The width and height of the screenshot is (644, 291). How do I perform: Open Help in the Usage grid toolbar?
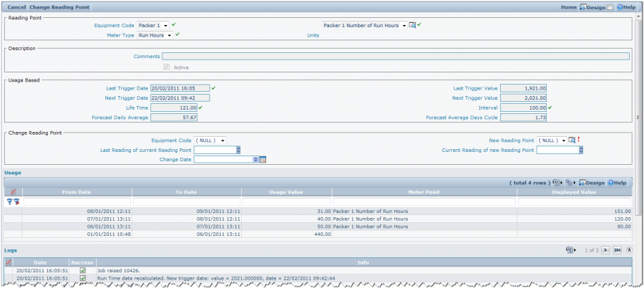pyautogui.click(x=618, y=183)
